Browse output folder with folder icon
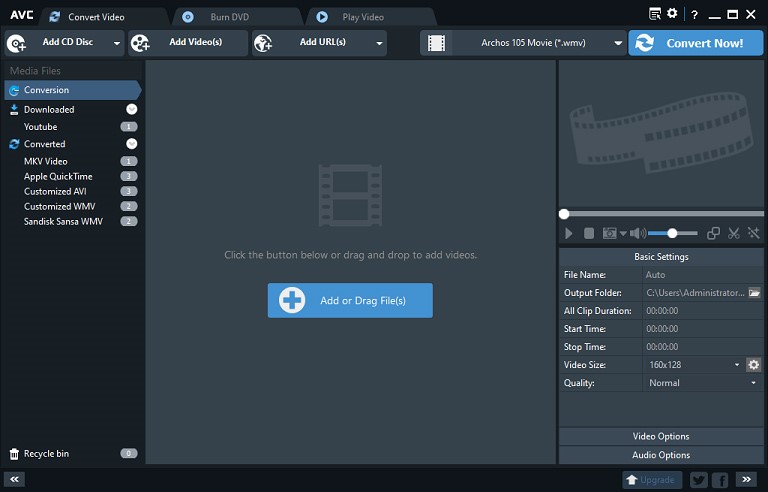The width and height of the screenshot is (768, 492). [x=754, y=293]
